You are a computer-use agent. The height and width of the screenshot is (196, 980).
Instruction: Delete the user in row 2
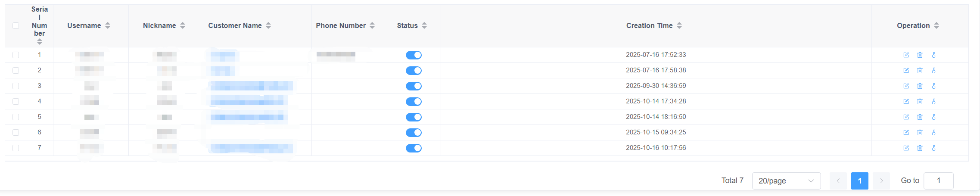pyautogui.click(x=920, y=71)
